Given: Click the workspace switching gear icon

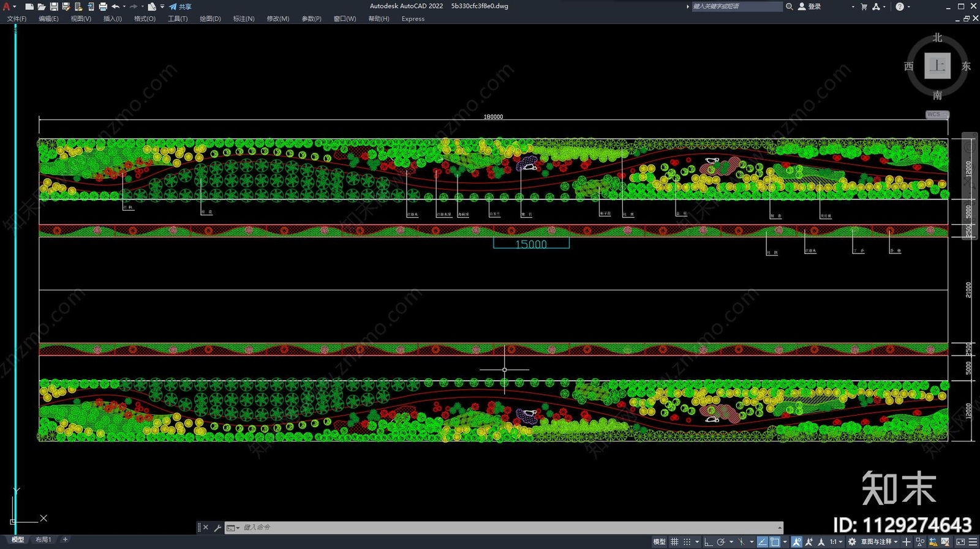Looking at the screenshot, I should 852,542.
